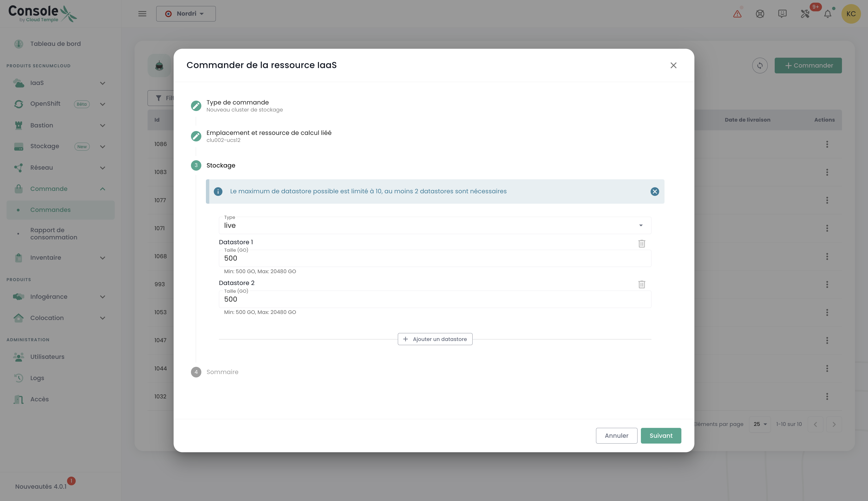Viewport: 868px width, 501px height.
Task: Click the refresh orders icon
Action: click(760, 65)
